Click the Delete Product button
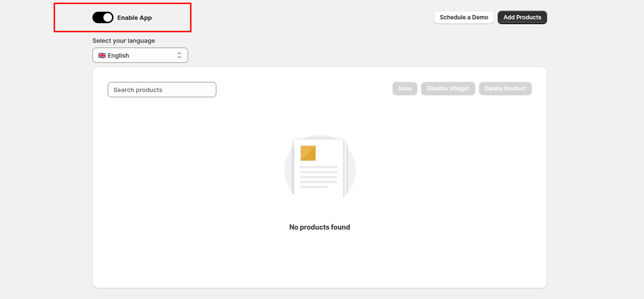This screenshot has height=299, width=644. pos(505,89)
